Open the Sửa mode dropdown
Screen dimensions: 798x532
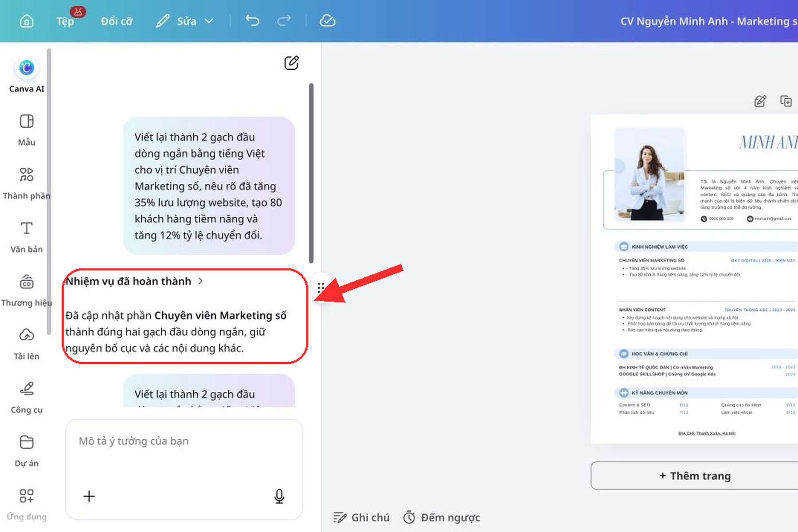(185, 21)
